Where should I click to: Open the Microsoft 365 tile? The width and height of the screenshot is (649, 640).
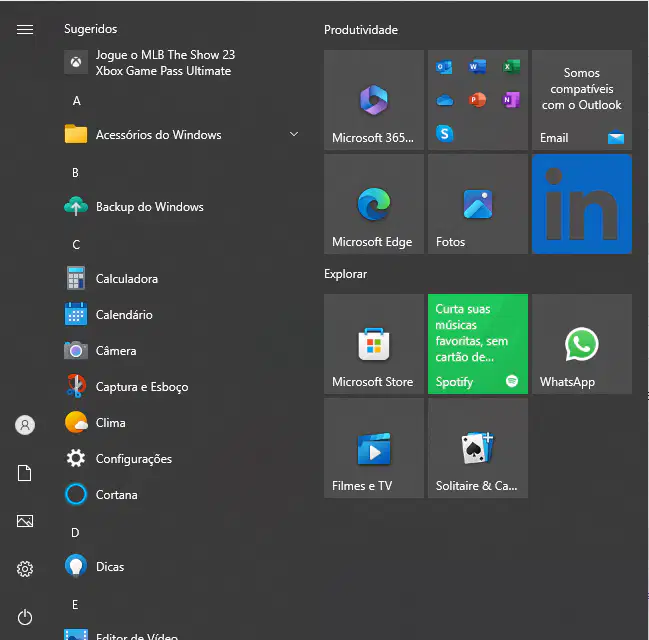(374, 100)
